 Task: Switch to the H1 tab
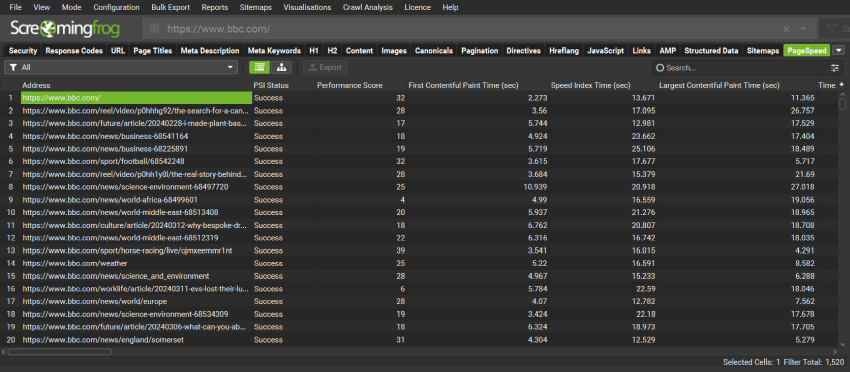pos(314,50)
